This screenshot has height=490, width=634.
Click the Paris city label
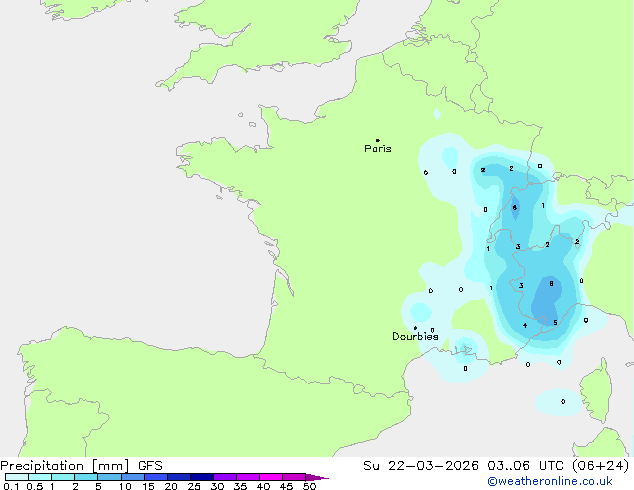(x=378, y=149)
